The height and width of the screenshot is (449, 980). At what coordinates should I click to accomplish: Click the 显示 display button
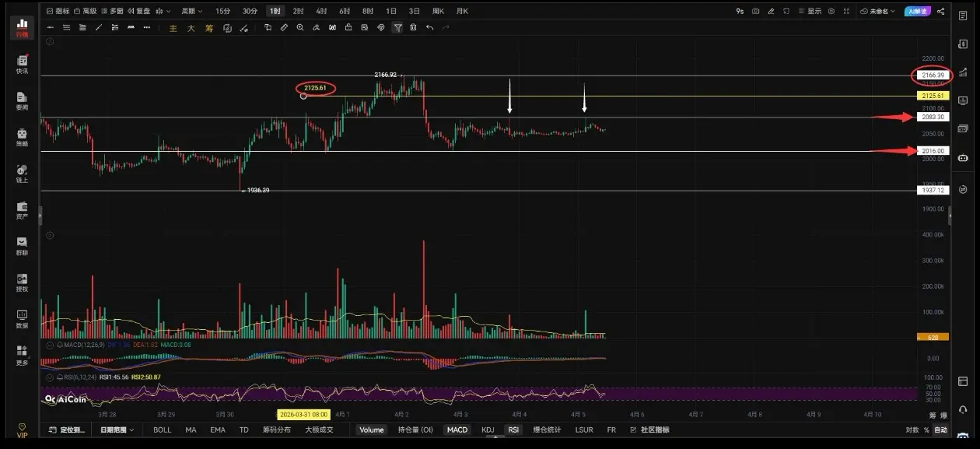[810, 11]
